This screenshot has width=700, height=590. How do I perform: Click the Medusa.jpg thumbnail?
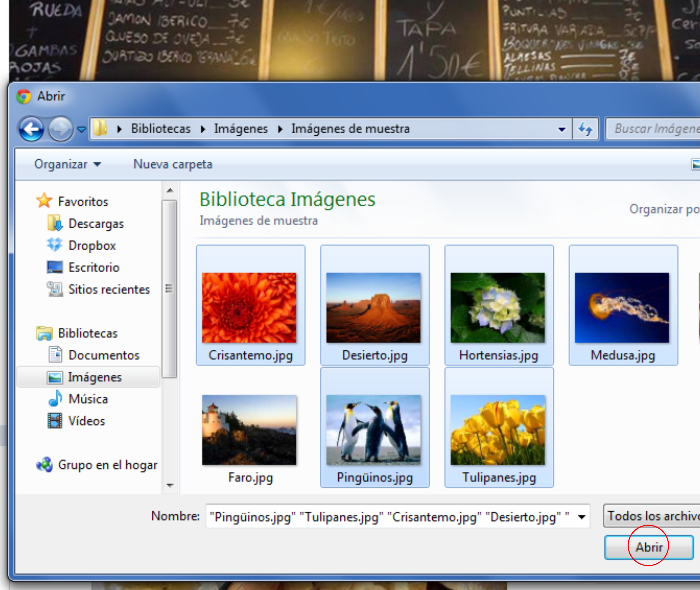coord(622,308)
